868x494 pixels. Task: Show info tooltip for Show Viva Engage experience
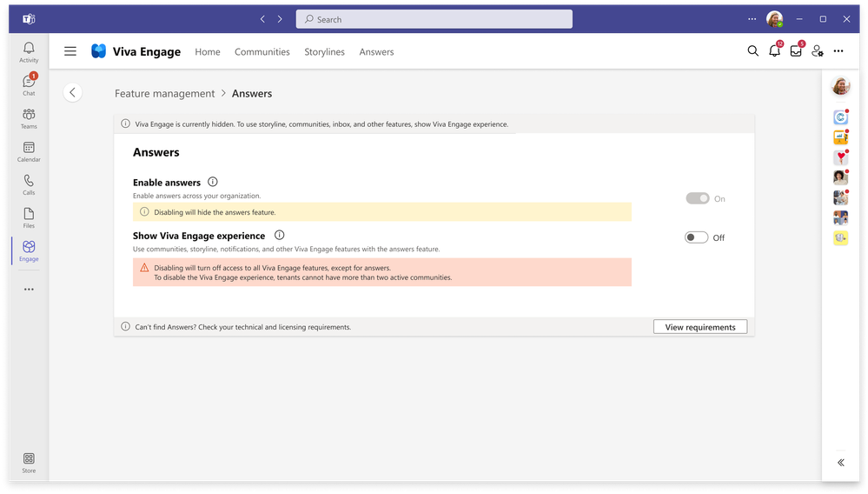click(280, 235)
